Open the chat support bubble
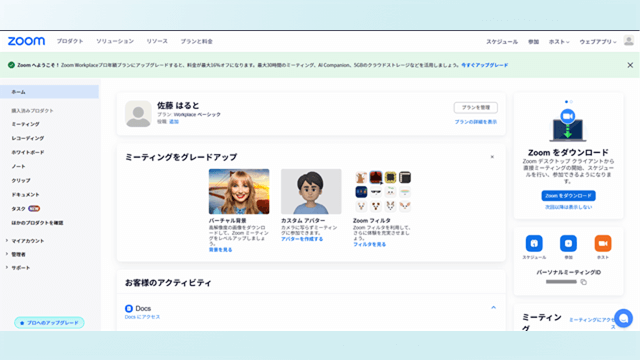 pyautogui.click(x=623, y=318)
